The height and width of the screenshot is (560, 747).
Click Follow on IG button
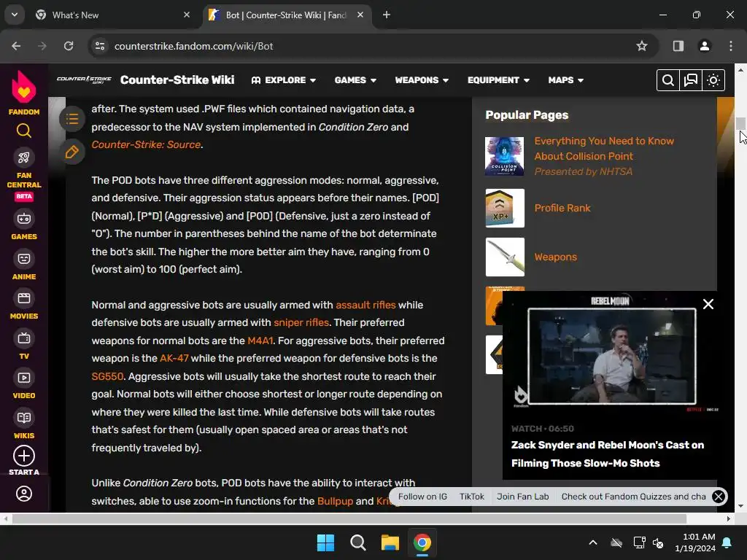tap(422, 497)
